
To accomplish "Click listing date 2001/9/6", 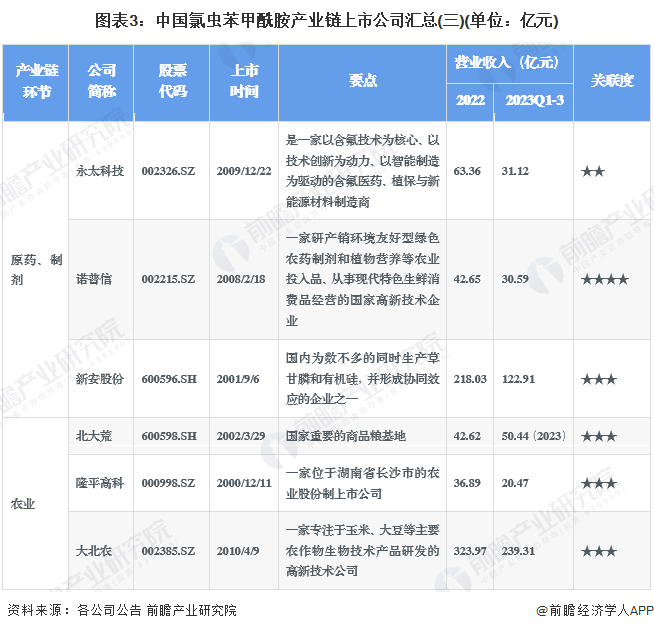I will point(238,379).
